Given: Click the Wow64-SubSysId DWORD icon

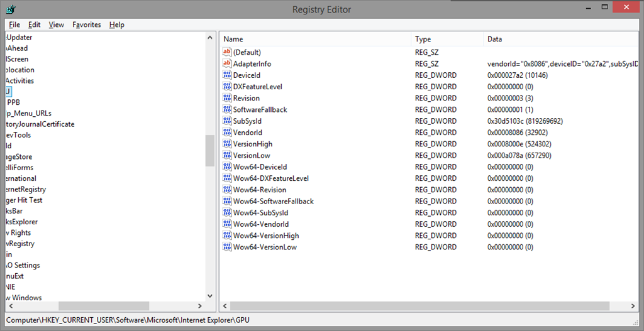Looking at the screenshot, I should (x=227, y=213).
